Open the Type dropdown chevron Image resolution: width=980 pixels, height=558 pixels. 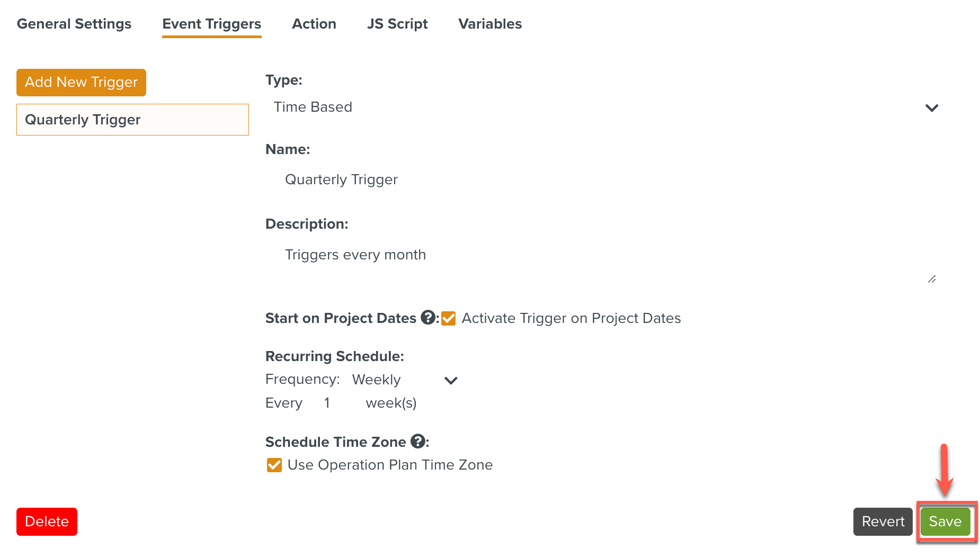pyautogui.click(x=932, y=108)
